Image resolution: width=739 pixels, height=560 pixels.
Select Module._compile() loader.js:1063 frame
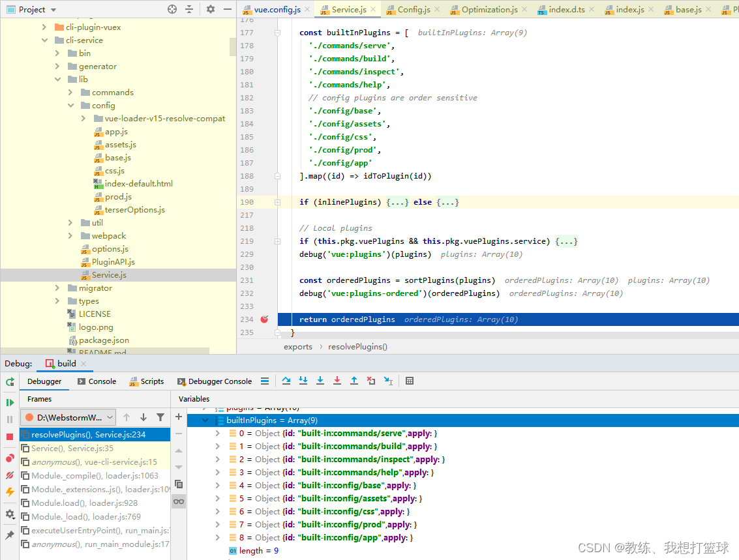click(x=95, y=476)
